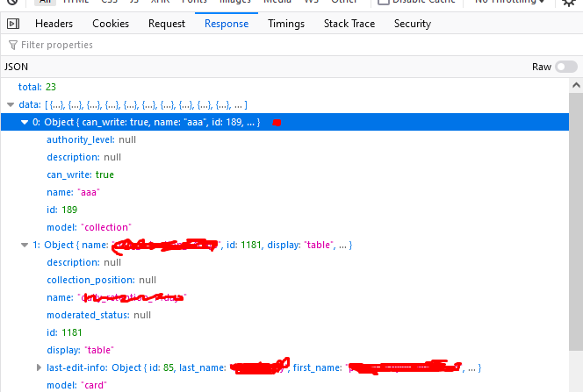Select the display: "table" row
Viewport: 583px width, 392px height.
point(284,350)
